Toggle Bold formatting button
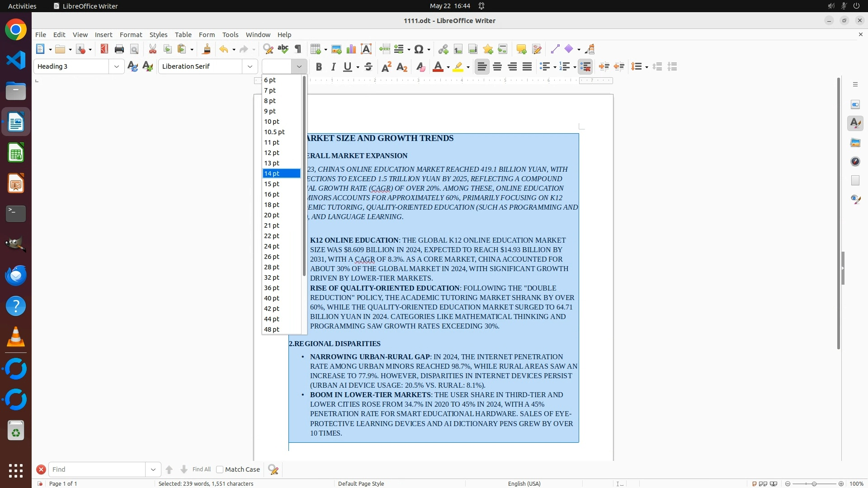Screen dimensions: 868x488 pyautogui.click(x=319, y=67)
